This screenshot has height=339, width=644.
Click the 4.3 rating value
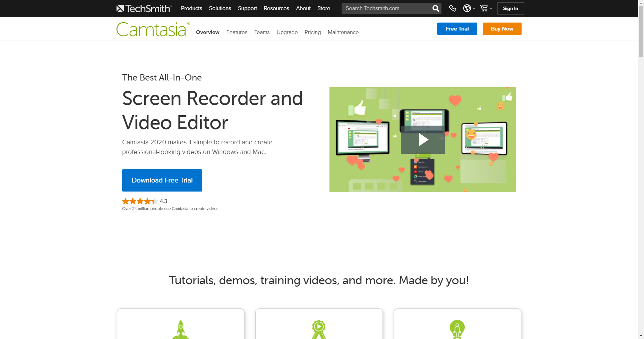164,201
